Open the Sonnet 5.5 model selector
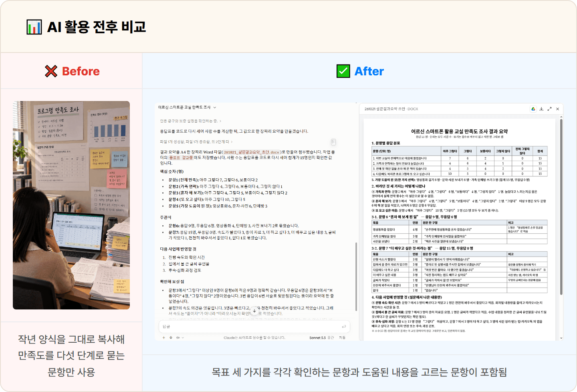Screen dimensions: 577x392 point(321,338)
